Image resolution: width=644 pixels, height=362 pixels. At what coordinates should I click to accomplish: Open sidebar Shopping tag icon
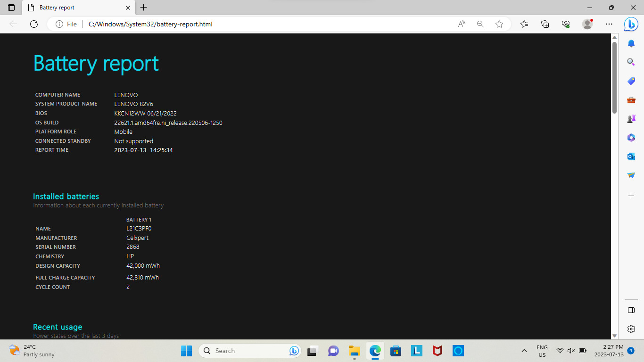tap(631, 81)
